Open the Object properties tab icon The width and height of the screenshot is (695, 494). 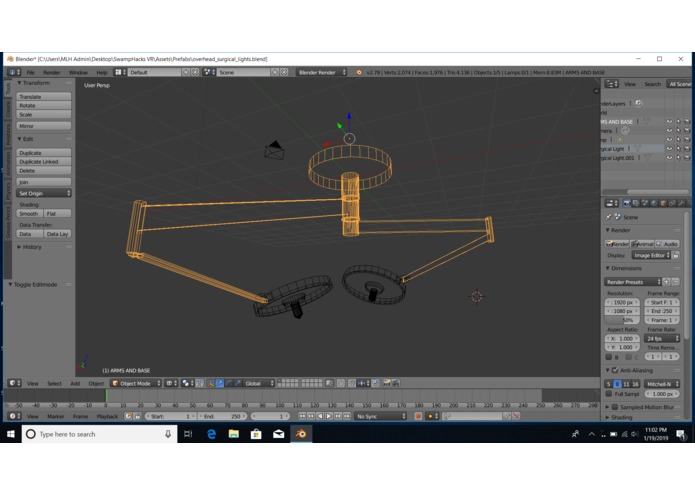(x=663, y=203)
